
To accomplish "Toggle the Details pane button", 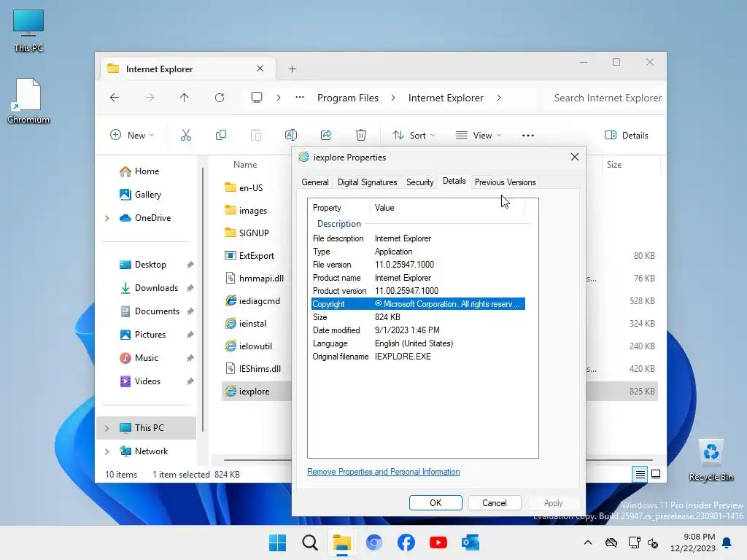I will click(x=627, y=135).
